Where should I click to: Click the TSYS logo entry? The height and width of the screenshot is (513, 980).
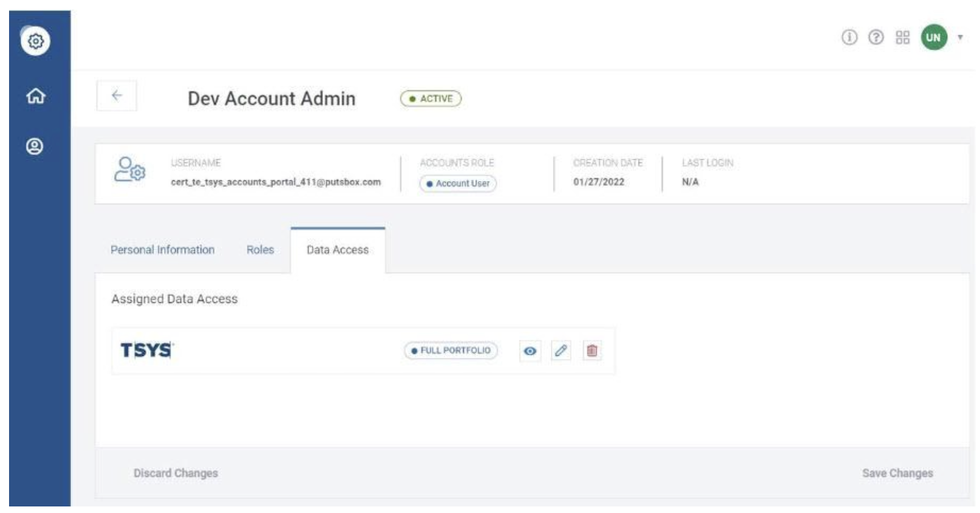coord(147,350)
